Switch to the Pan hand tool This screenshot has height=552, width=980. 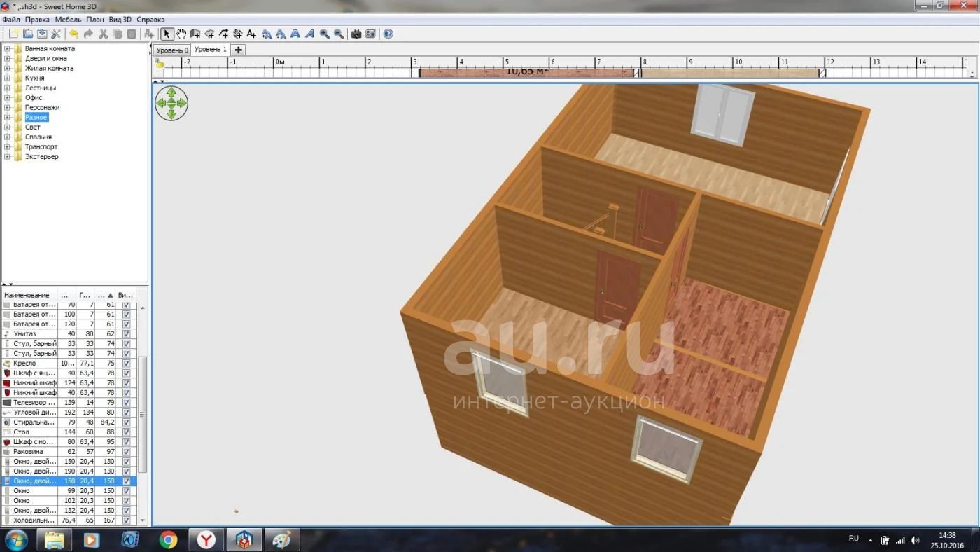181,34
